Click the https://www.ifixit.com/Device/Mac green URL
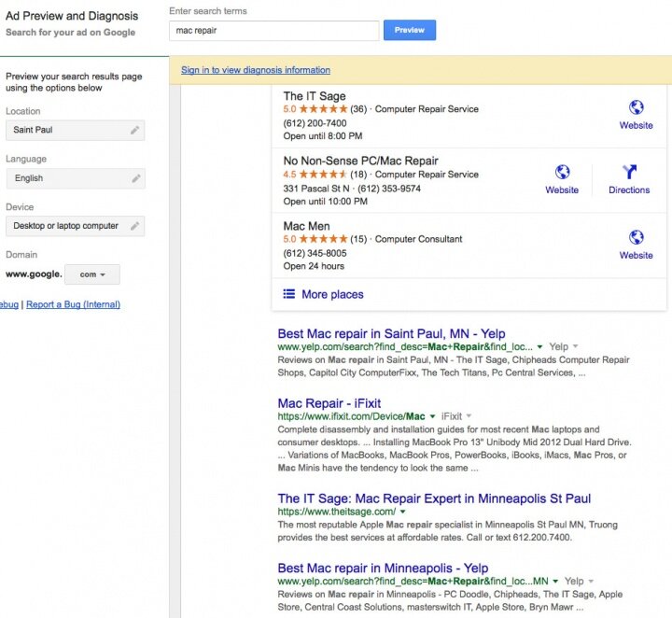Image resolution: width=672 pixels, height=618 pixels. pos(352,416)
